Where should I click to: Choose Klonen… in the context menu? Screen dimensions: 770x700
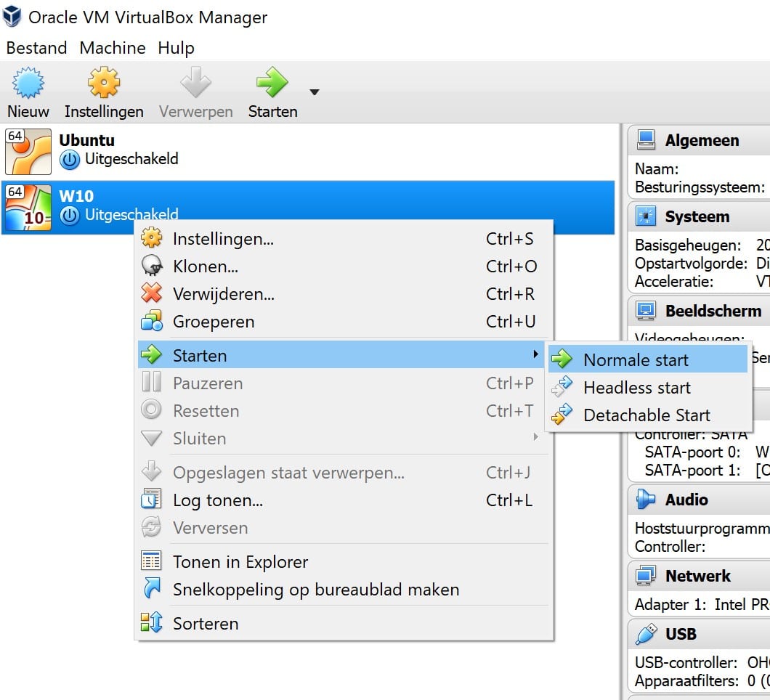click(x=206, y=266)
